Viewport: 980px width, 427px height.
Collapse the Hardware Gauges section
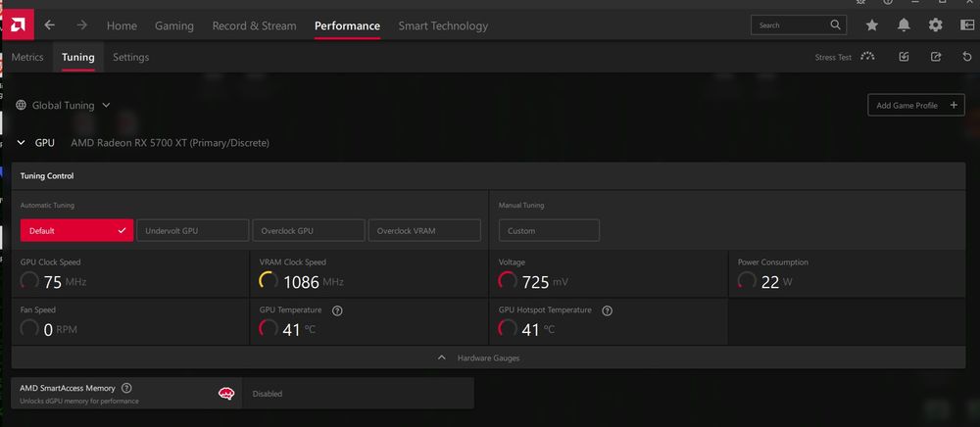pos(488,357)
